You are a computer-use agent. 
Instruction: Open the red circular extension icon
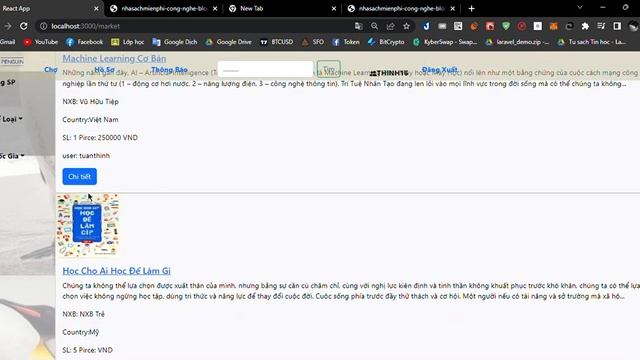(x=522, y=26)
